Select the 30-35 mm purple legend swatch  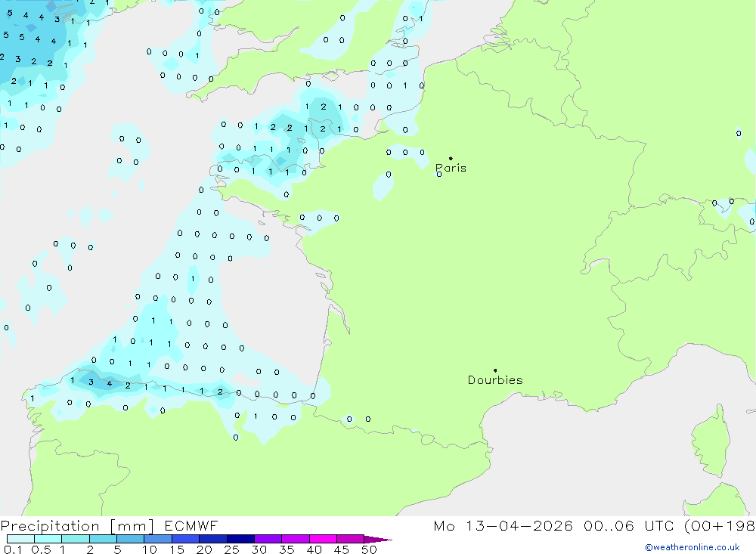(x=268, y=539)
